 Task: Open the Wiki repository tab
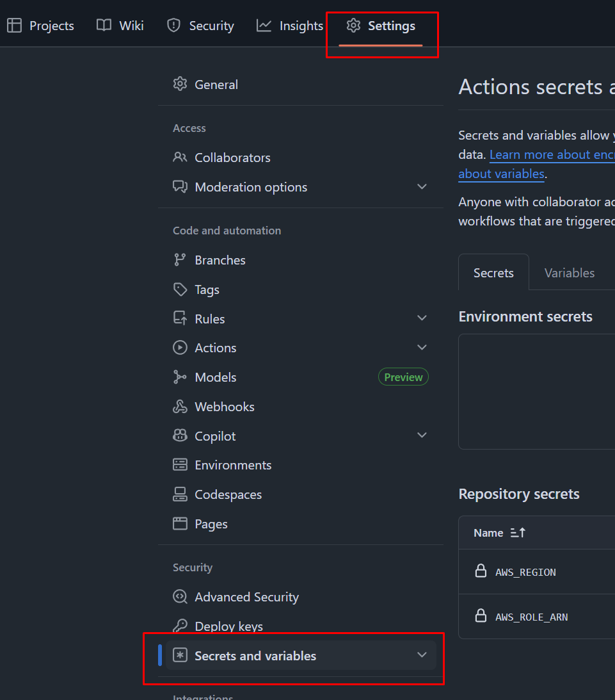pyautogui.click(x=120, y=26)
